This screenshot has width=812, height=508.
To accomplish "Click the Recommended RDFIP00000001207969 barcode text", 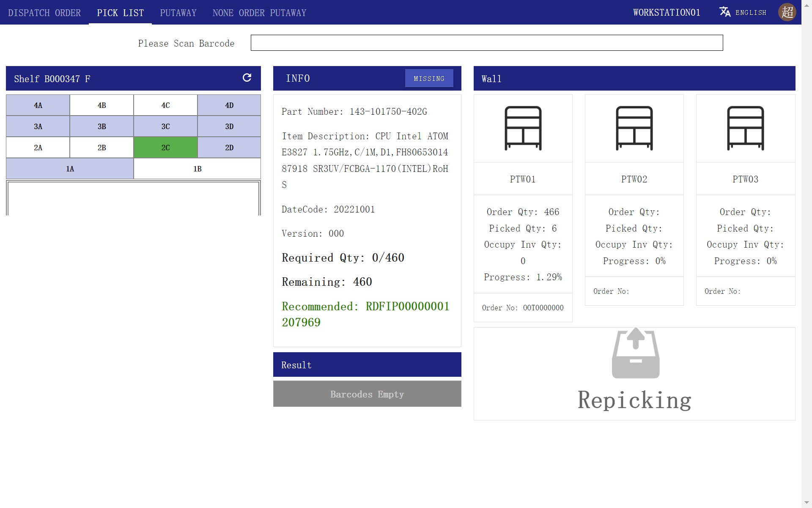I will [366, 314].
